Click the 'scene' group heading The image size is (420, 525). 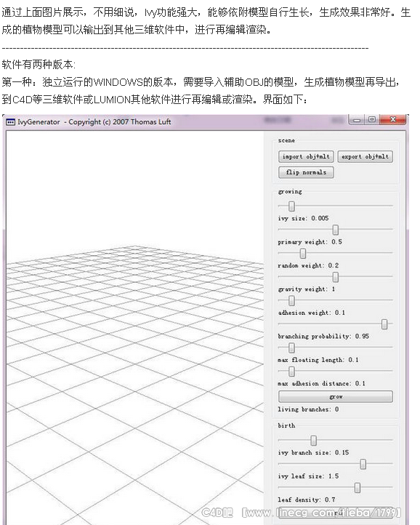coord(286,140)
